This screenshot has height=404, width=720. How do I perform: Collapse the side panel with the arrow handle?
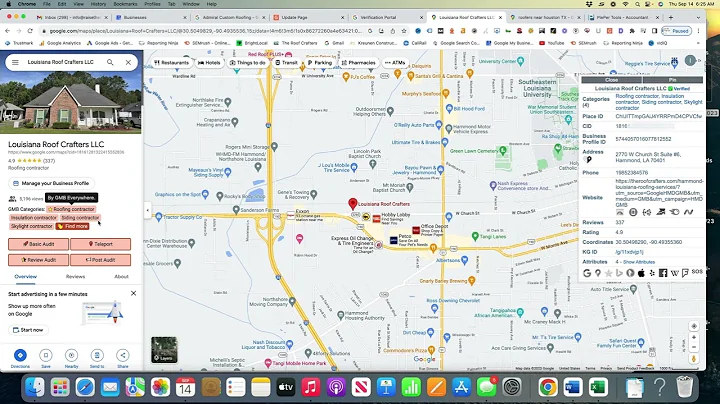click(147, 210)
